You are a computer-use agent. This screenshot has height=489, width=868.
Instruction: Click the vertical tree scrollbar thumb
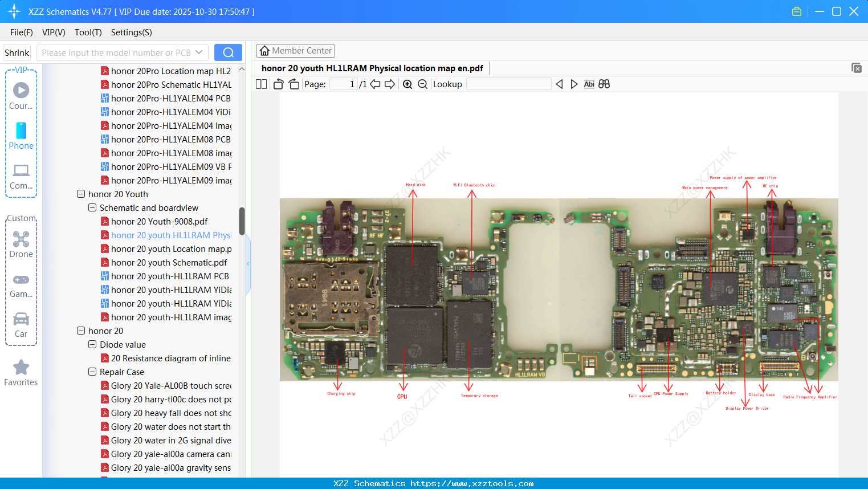click(242, 221)
